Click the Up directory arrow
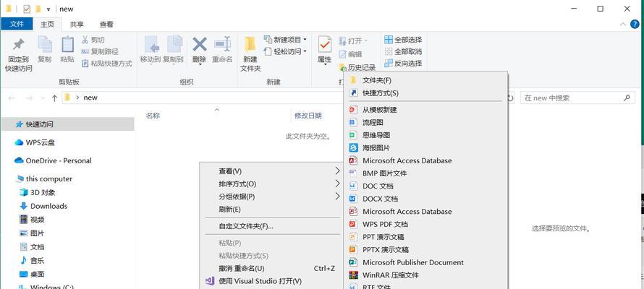The image size is (644, 289). 54,98
